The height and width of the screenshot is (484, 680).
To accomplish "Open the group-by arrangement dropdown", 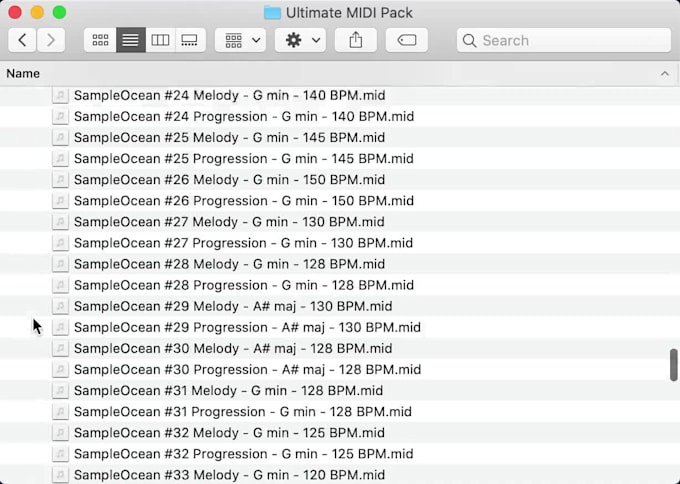I will point(241,40).
